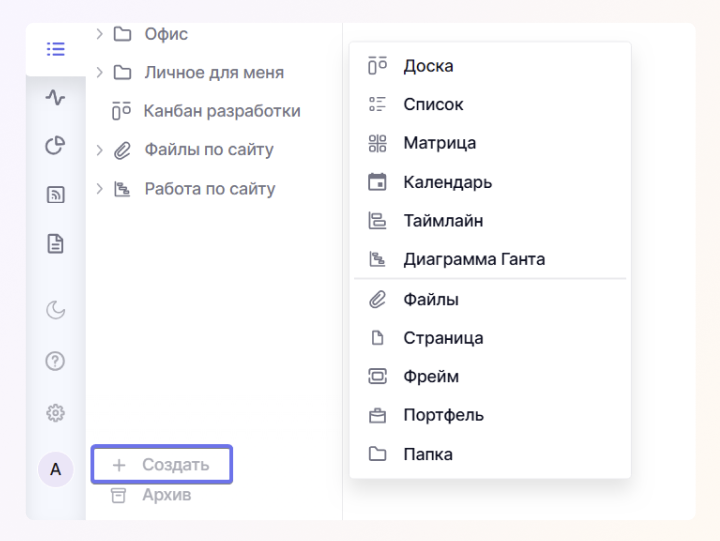Image resolution: width=720 pixels, height=541 pixels.
Task: Select Доска from the create menu
Action: tap(490, 66)
